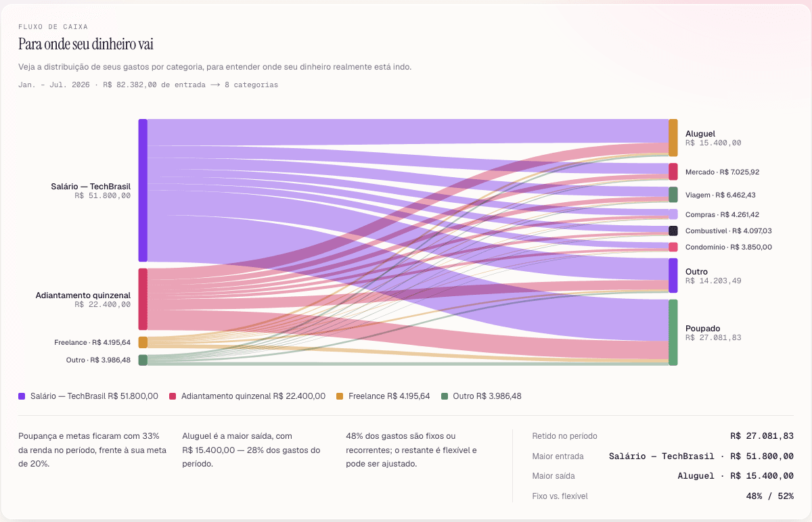Click legend text 'Salário — TechBrasil R$ 51.800,00'

(x=94, y=396)
